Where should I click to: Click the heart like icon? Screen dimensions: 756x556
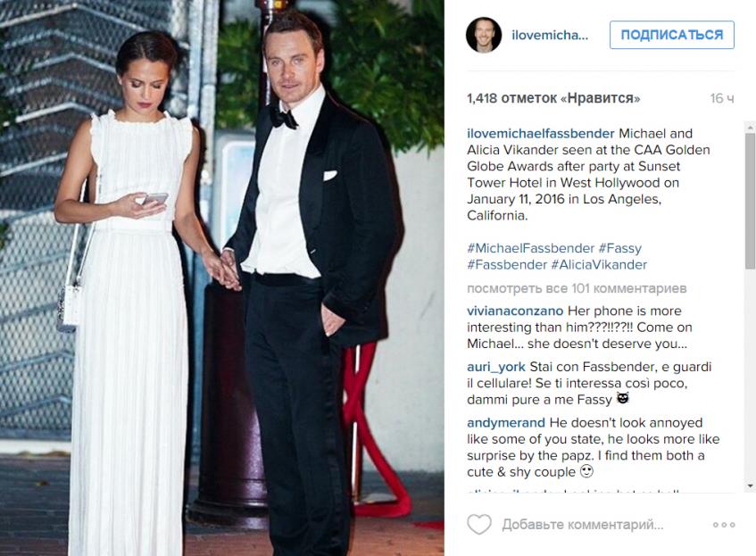point(479,524)
